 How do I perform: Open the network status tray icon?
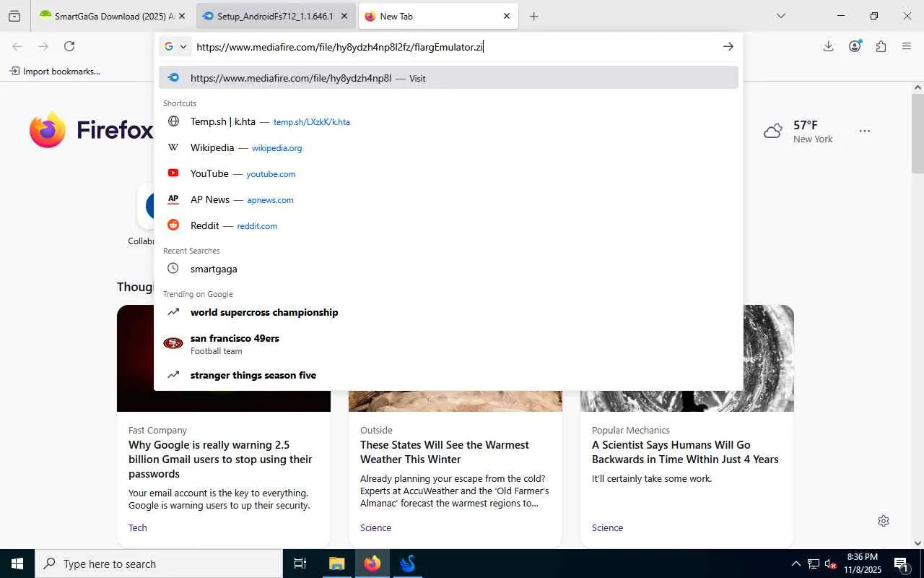(x=814, y=564)
